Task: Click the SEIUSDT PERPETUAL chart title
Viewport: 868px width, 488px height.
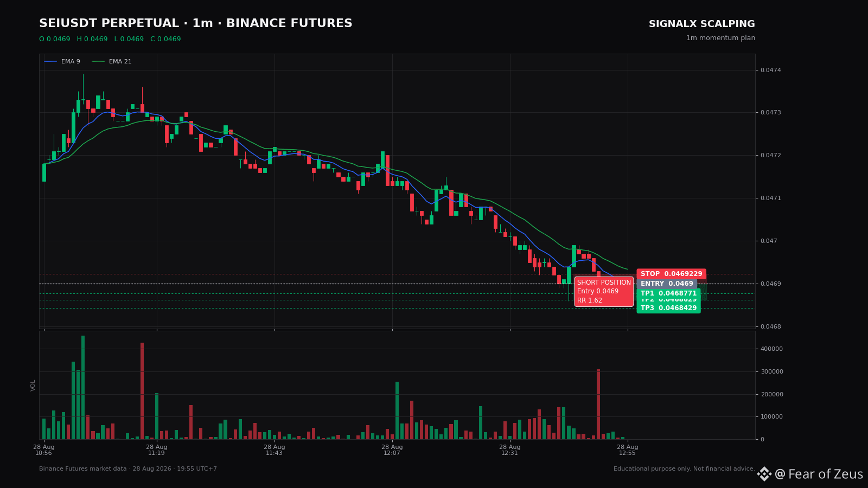Action: coord(196,24)
